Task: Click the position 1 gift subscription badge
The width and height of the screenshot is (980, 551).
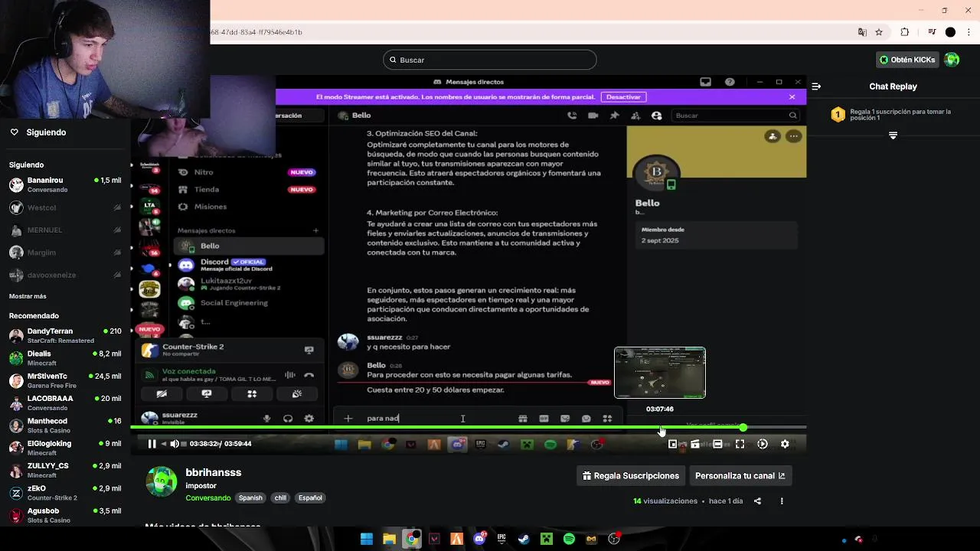Action: (838, 115)
